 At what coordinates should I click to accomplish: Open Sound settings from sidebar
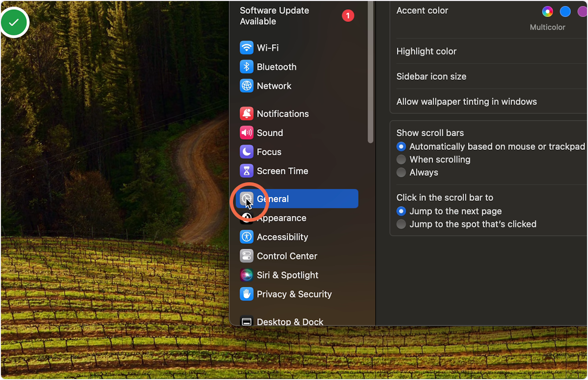[x=269, y=133]
